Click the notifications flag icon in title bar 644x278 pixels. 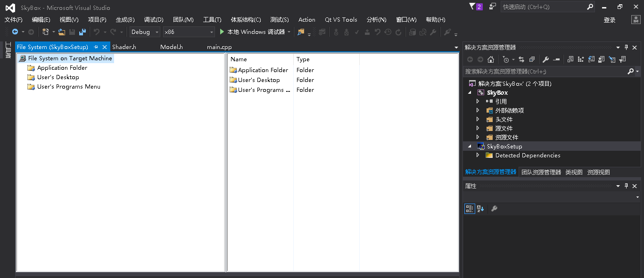[472, 7]
